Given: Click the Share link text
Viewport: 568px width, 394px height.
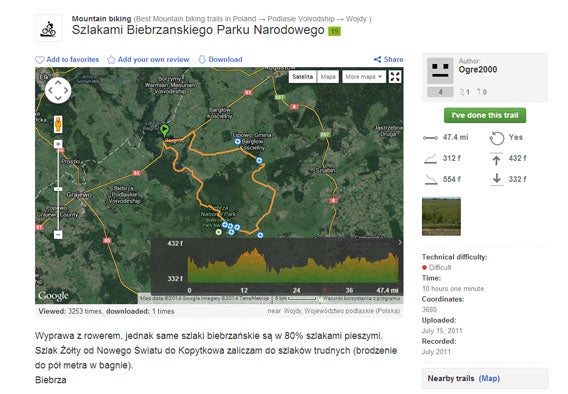Looking at the screenshot, I should click(x=393, y=59).
